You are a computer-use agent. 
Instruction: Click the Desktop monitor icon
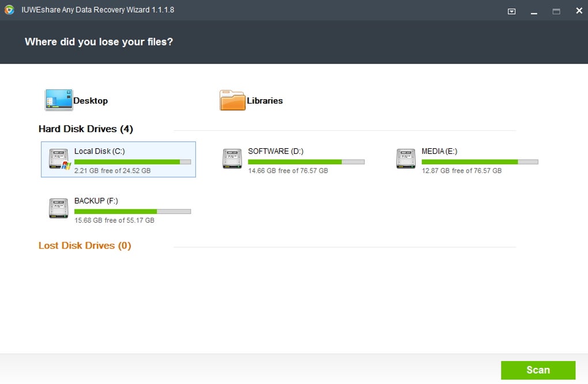pos(59,100)
